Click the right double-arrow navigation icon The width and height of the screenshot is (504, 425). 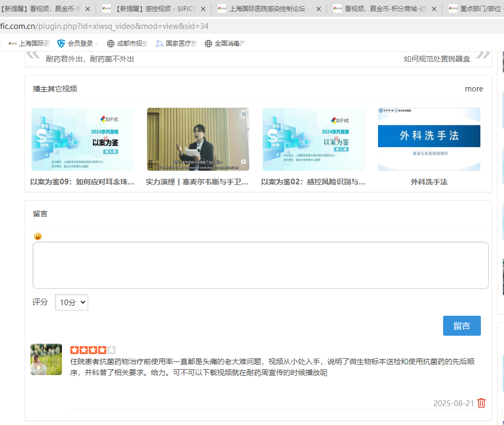pos(484,55)
